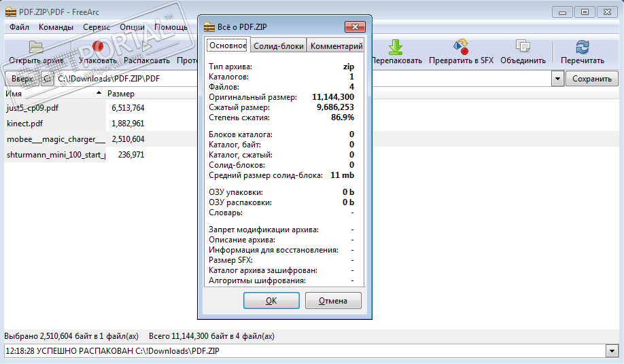
Task: Click the C: drive button
Action: coord(48,79)
